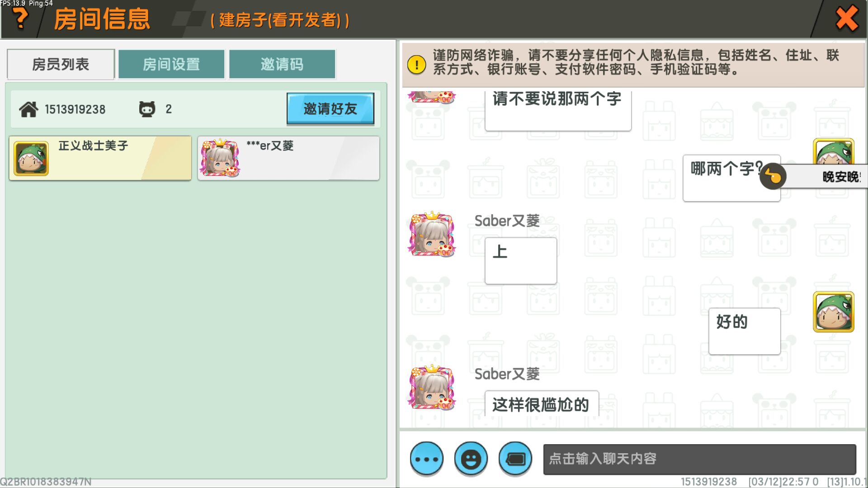This screenshot has width=868, height=488.
Task: Click Saber又菱 avatar beside 上 message
Action: pos(432,234)
